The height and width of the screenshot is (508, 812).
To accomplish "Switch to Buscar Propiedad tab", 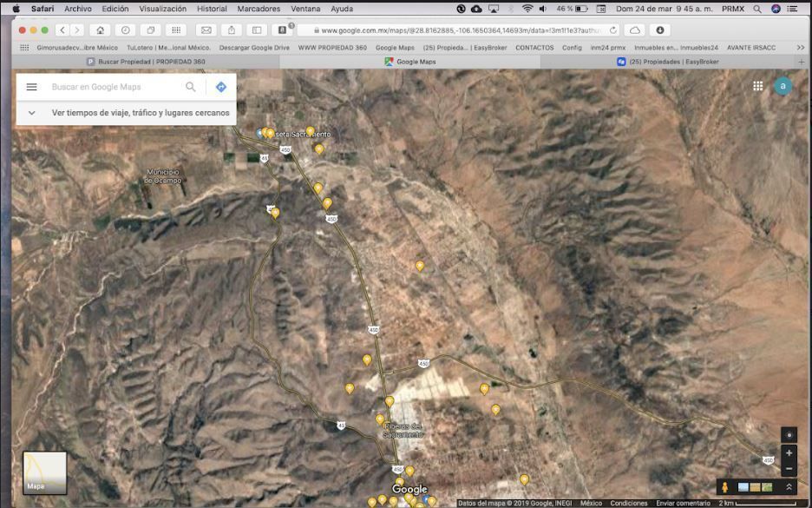I will [x=146, y=62].
